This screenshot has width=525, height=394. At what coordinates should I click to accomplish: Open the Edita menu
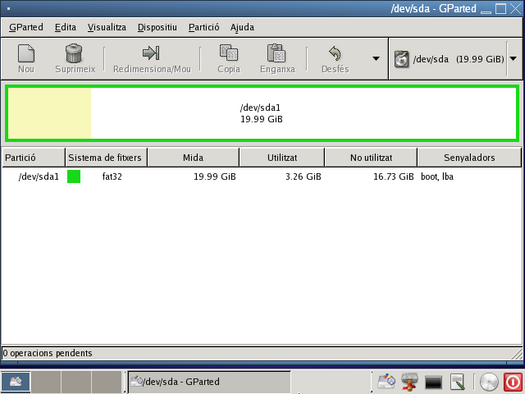tap(65, 27)
